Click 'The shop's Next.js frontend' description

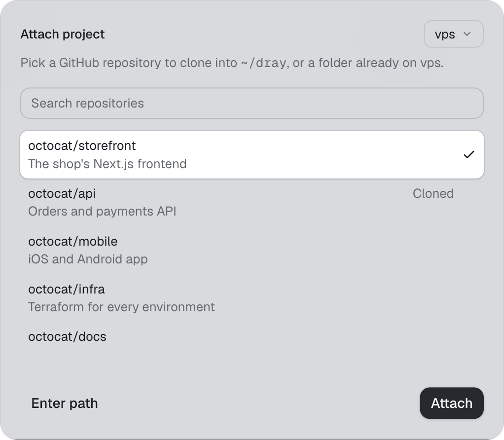pyautogui.click(x=108, y=164)
